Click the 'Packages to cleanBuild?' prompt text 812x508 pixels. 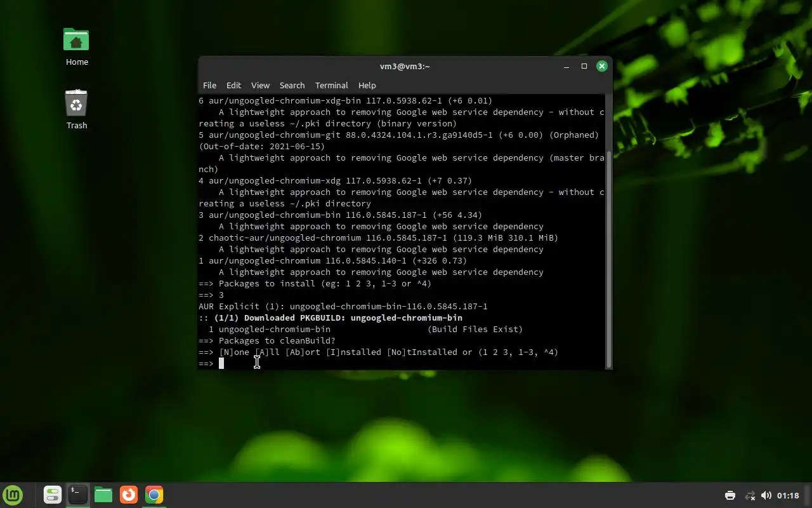tap(267, 340)
